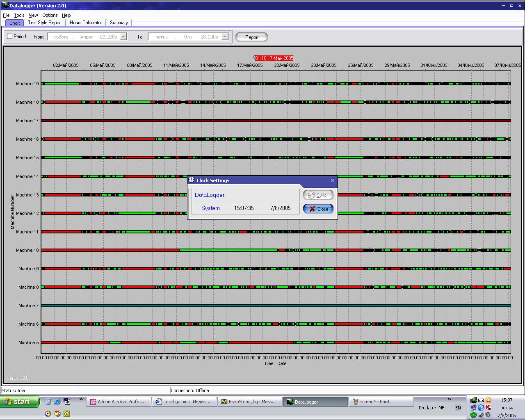Switch to BrainStorm_bg Messenger taskbar button
The width and height of the screenshot is (525, 420).
249,402
